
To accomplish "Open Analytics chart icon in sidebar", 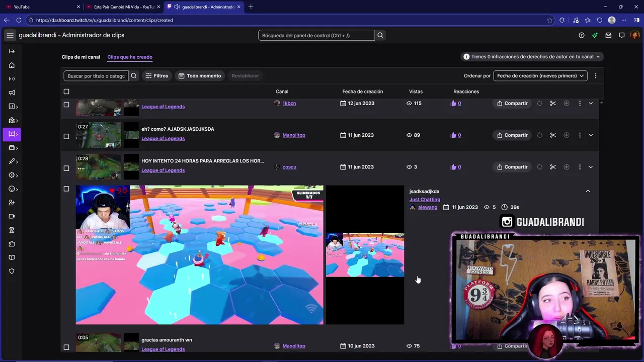I will click(12, 107).
